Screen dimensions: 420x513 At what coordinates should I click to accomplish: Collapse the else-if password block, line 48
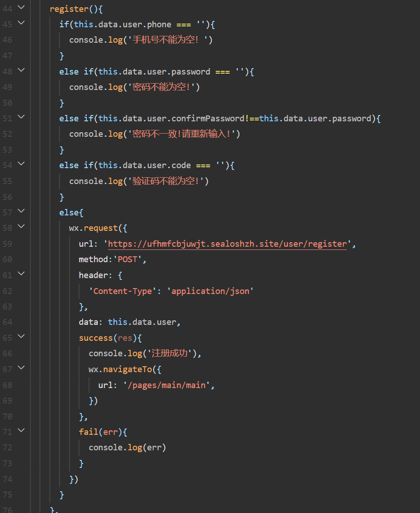coord(21,70)
